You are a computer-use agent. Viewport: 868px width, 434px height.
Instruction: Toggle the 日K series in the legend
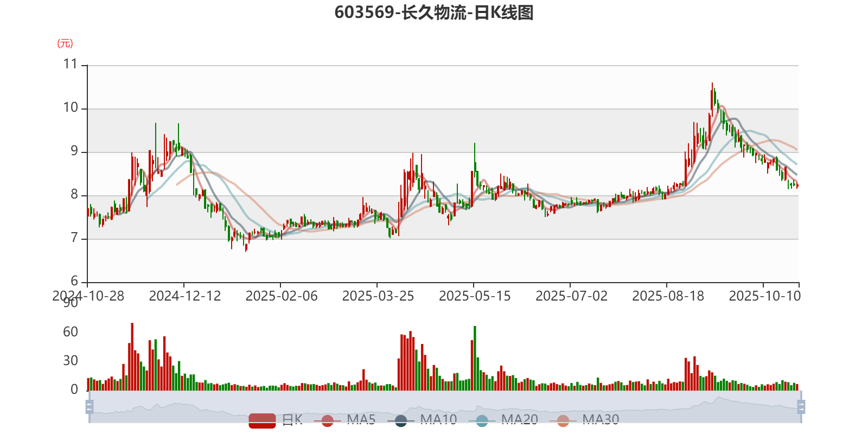276,420
